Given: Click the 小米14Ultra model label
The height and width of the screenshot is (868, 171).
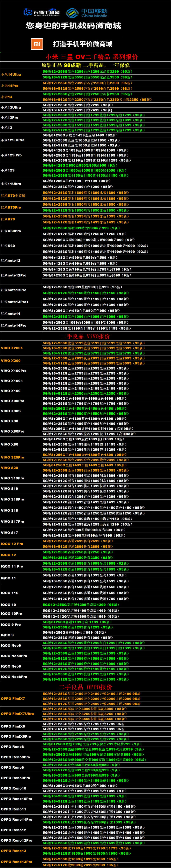Looking at the screenshot, I should click(11, 75).
